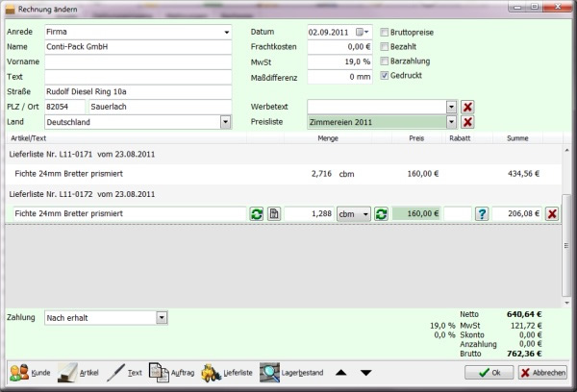The height and width of the screenshot is (392, 577).
Task: Focus the empty Text field
Action: [x=138, y=77]
